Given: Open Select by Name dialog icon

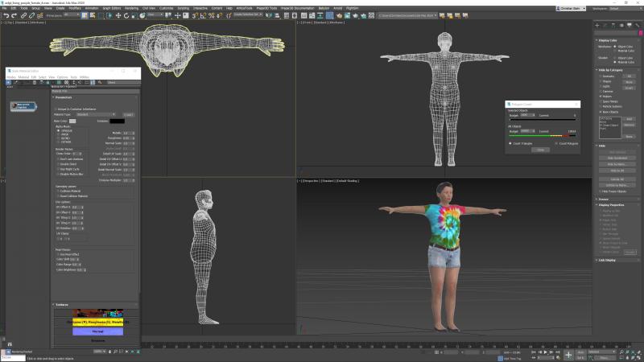Looking at the screenshot, I should (x=93, y=15).
